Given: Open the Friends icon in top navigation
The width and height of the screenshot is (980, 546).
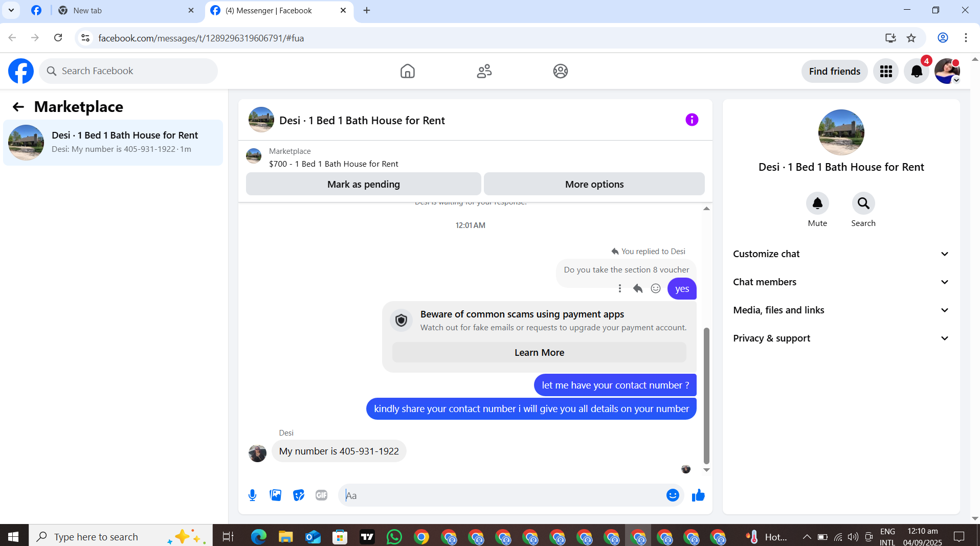Looking at the screenshot, I should (484, 71).
